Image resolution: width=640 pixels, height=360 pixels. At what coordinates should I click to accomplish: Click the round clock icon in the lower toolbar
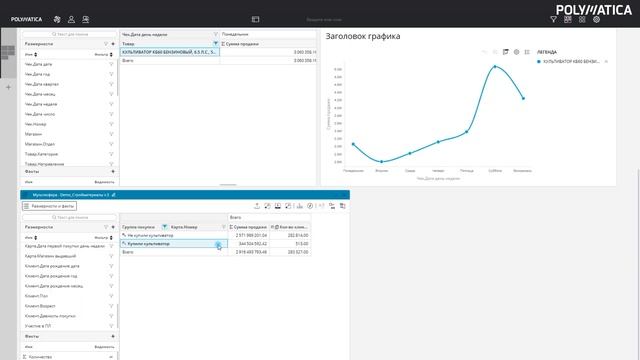[310, 206]
